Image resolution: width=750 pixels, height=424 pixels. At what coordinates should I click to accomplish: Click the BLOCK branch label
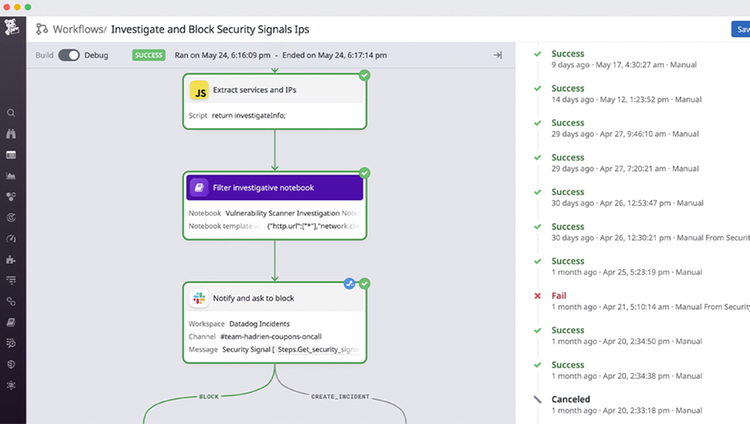[x=209, y=397]
